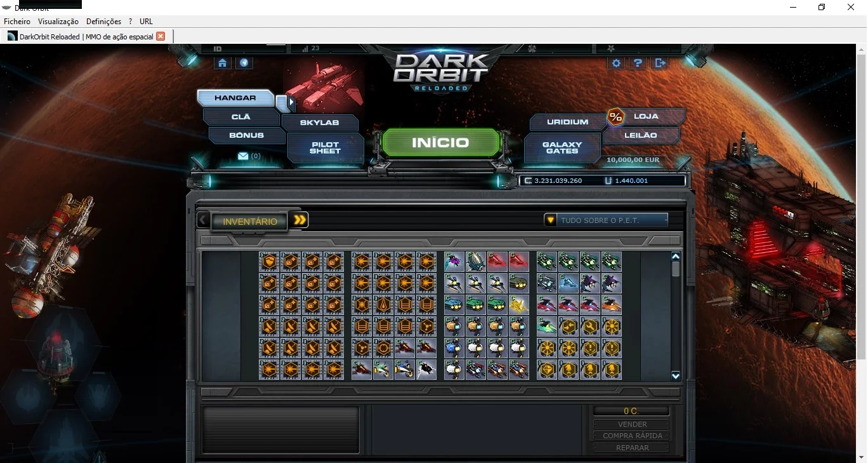Open PILOT SHEET
Image resolution: width=868 pixels, height=463 pixels.
click(x=325, y=147)
